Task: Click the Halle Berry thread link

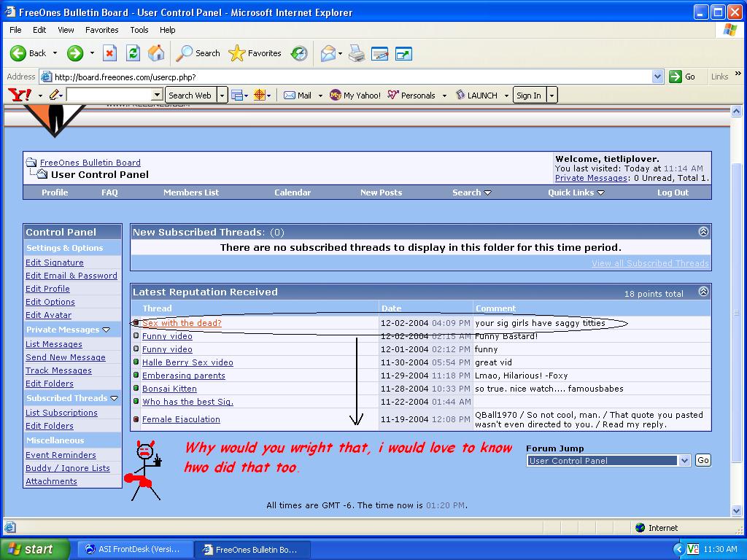Action: click(x=187, y=362)
